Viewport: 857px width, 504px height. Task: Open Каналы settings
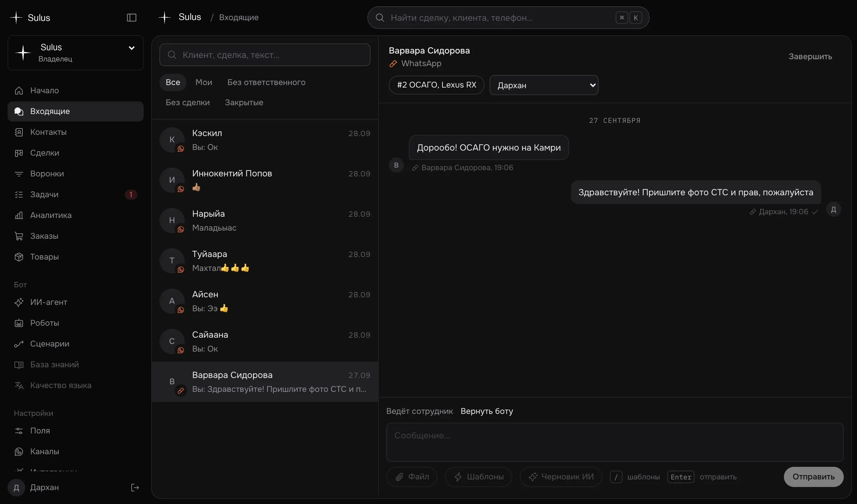click(x=75, y=451)
